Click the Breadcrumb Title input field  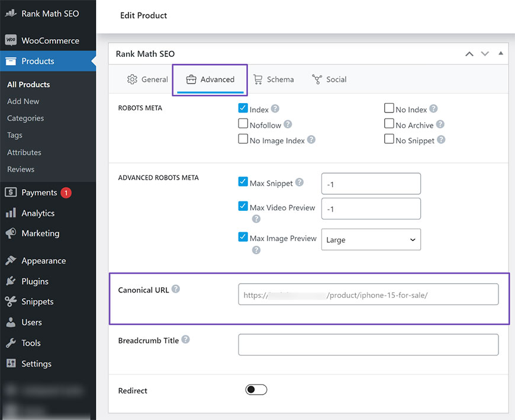[368, 345]
